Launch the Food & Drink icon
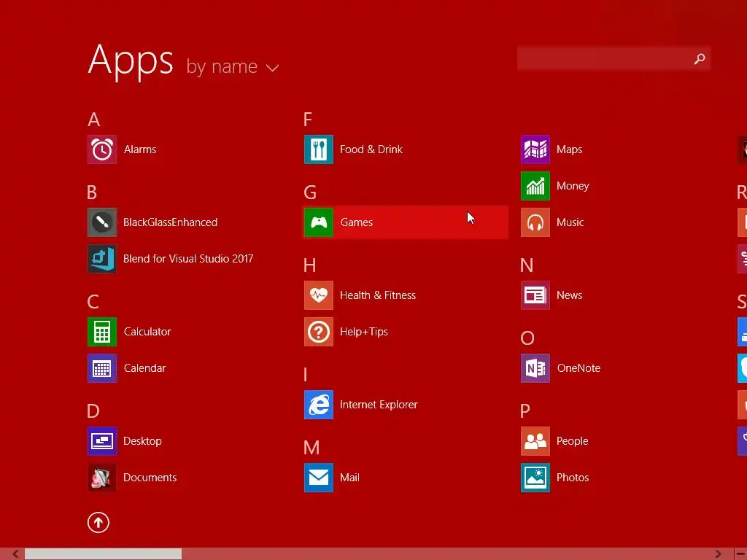Screen dimensions: 747x560 [319, 149]
